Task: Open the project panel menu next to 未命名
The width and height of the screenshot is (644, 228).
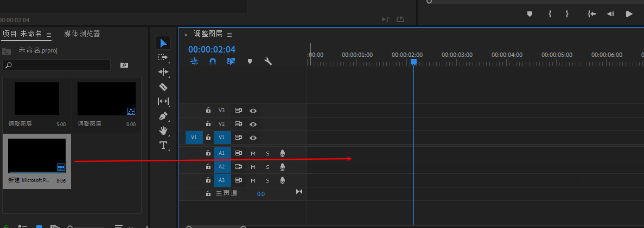Action: pyautogui.click(x=48, y=35)
